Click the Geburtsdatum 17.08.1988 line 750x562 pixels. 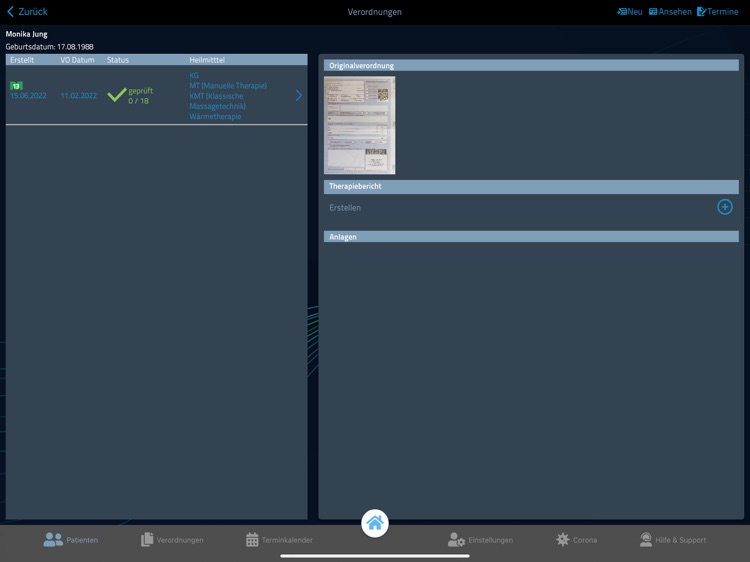tap(49, 46)
